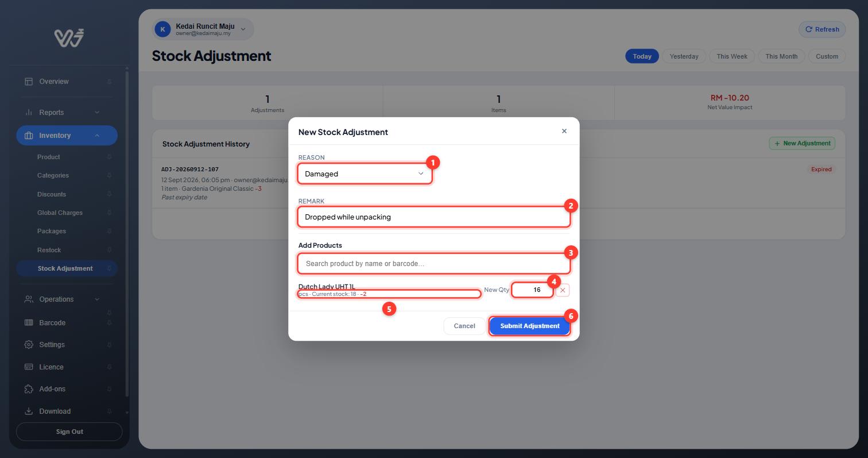Click the Settings gear icon
Image resolution: width=868 pixels, height=458 pixels.
(29, 345)
